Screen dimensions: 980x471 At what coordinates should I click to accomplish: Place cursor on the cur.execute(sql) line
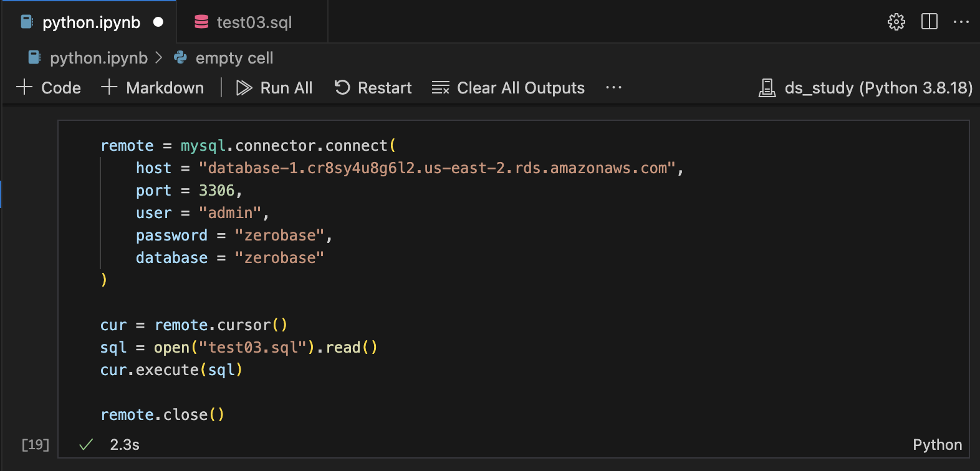coord(171,370)
